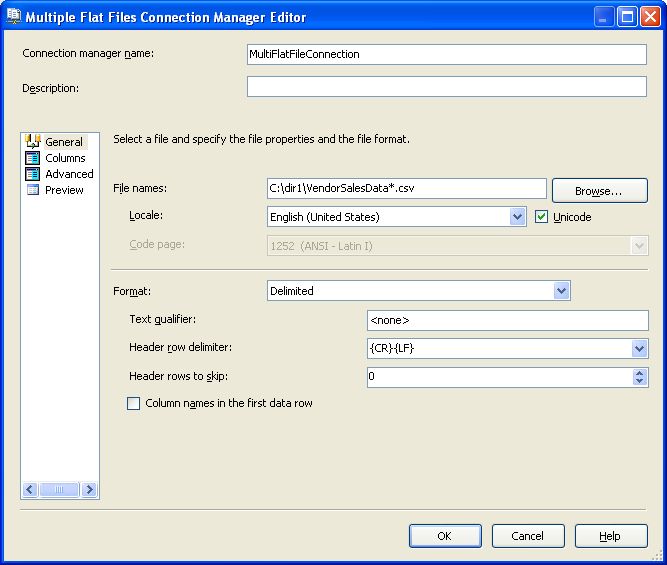Click the Connection manager name field
This screenshot has height=565, width=667.
point(446,54)
